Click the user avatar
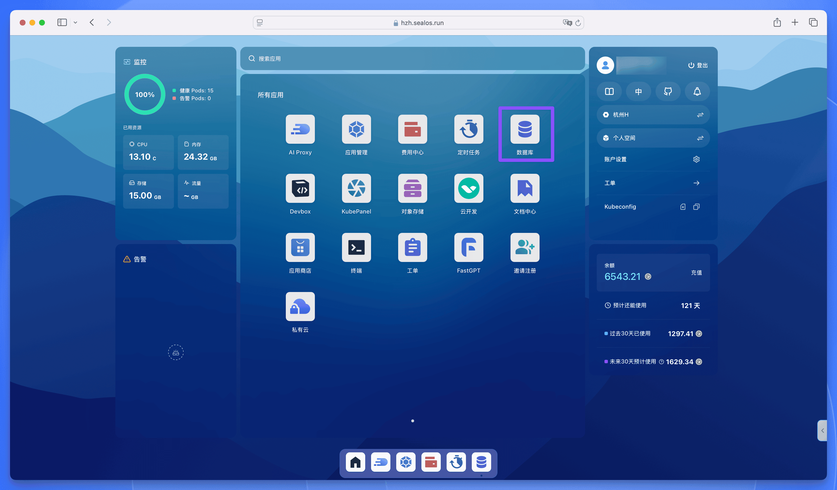The image size is (837, 490). pyautogui.click(x=605, y=65)
